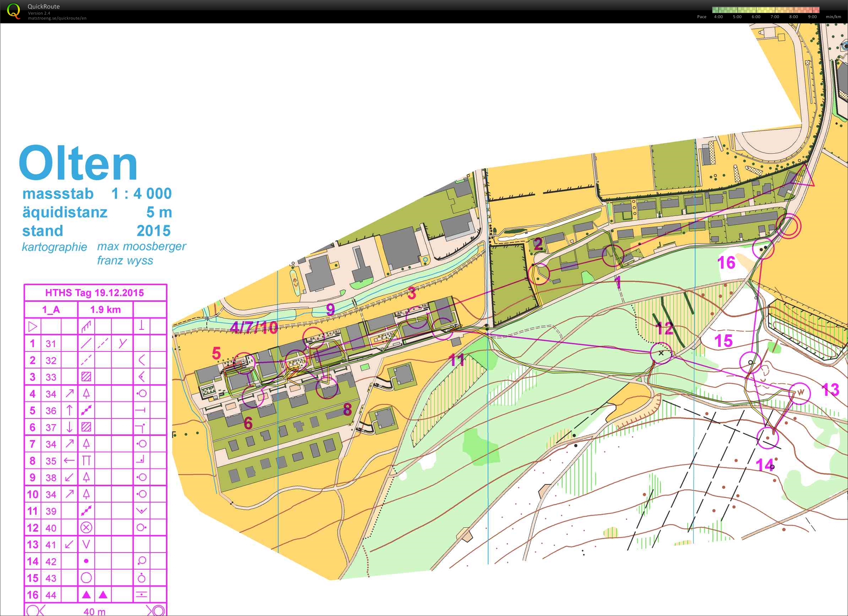Select the crossing-point symbol in row 12
Screen dimensions: 848x616
point(87,528)
